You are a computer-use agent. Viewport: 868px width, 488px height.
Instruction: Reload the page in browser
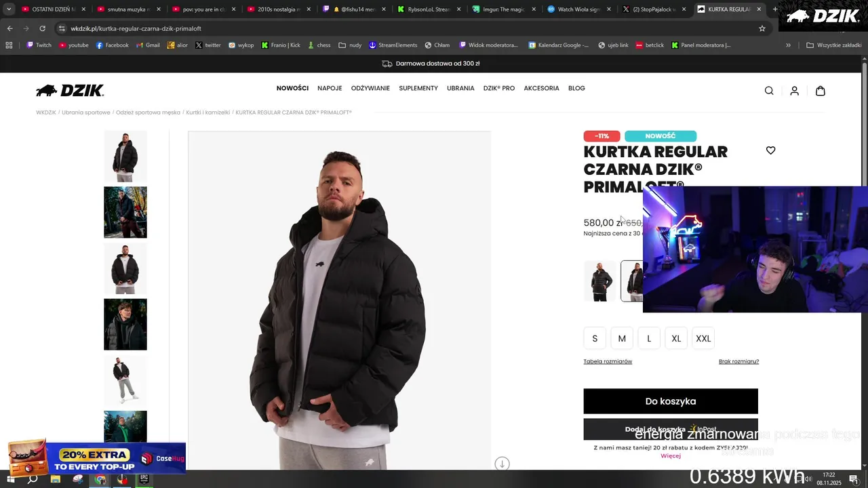pyautogui.click(x=42, y=28)
